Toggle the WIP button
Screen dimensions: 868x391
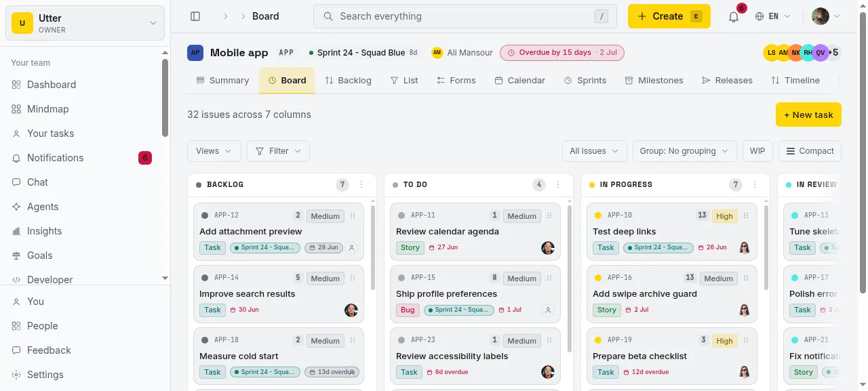(757, 151)
